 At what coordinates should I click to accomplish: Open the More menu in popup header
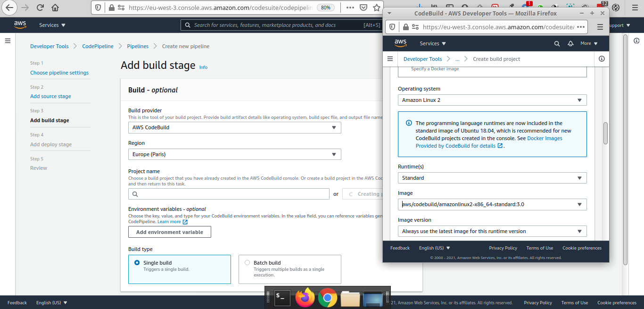588,43
